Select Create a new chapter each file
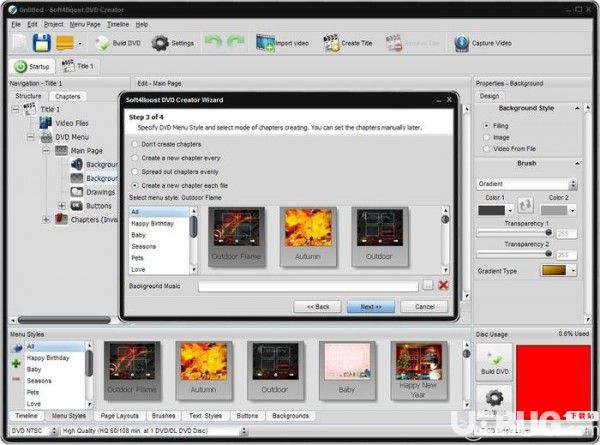Screen dimensions: 600x445 pyautogui.click(x=135, y=186)
